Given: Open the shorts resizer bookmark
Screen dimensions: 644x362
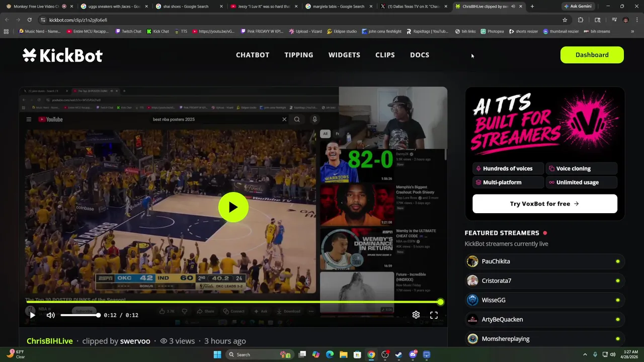Looking at the screenshot, I should (523, 31).
